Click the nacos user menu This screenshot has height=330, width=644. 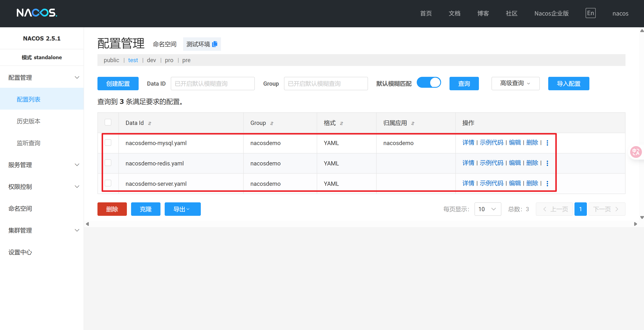(x=620, y=13)
